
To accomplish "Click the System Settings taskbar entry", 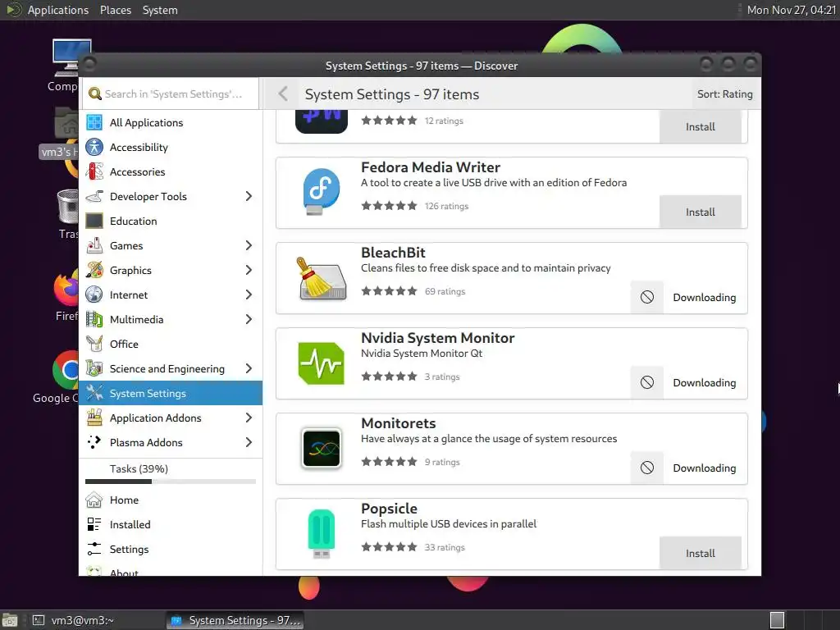I will (235, 620).
